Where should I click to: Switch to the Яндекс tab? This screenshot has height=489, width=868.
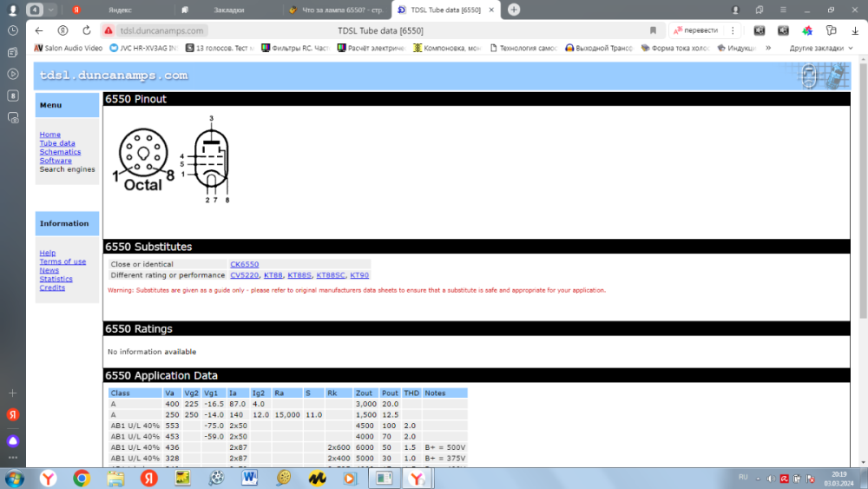click(x=119, y=10)
